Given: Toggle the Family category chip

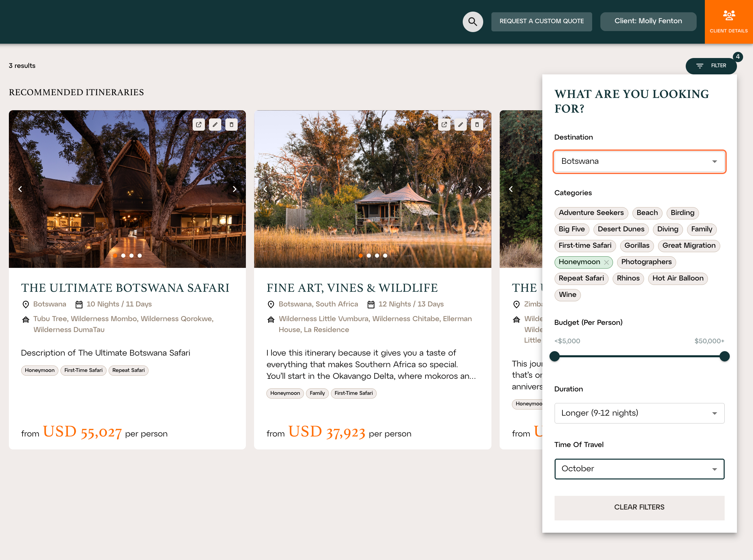Looking at the screenshot, I should [701, 229].
